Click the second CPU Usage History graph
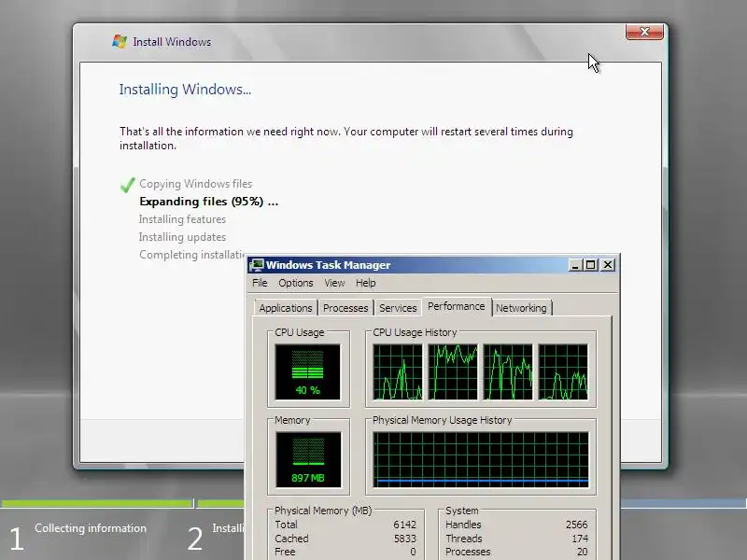The width and height of the screenshot is (747, 560). 453,371
